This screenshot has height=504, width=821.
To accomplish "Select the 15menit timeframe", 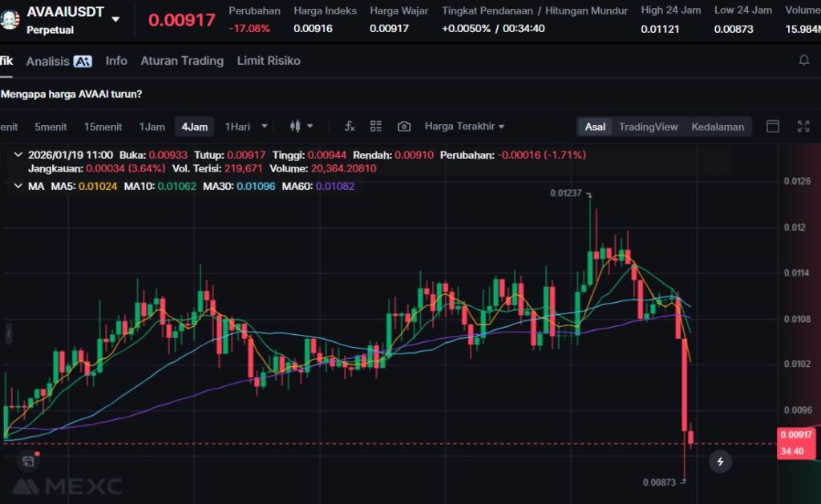I will (103, 127).
